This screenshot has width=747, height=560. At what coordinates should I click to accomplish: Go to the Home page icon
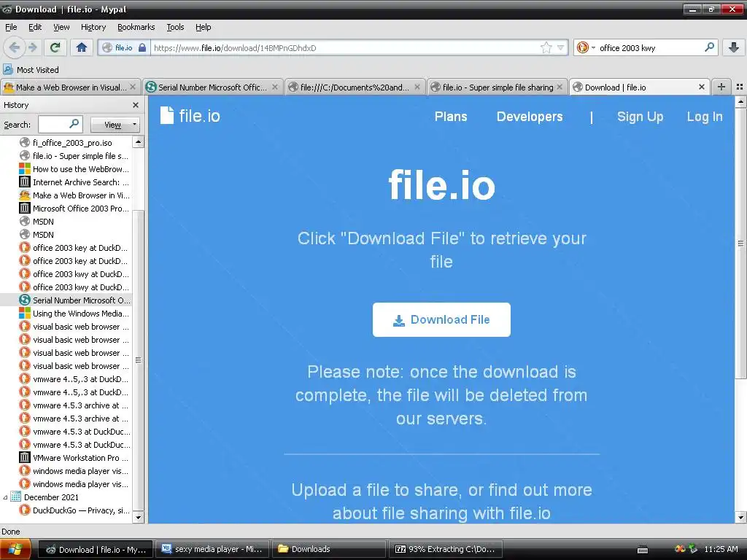[82, 47]
